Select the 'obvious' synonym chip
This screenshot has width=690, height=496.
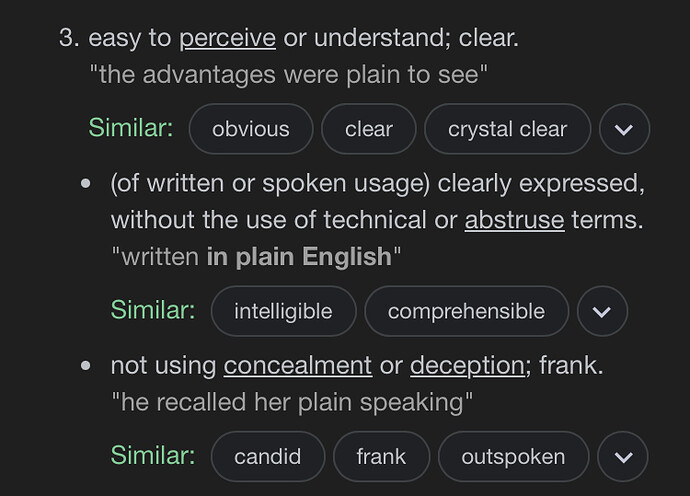pyautogui.click(x=251, y=129)
